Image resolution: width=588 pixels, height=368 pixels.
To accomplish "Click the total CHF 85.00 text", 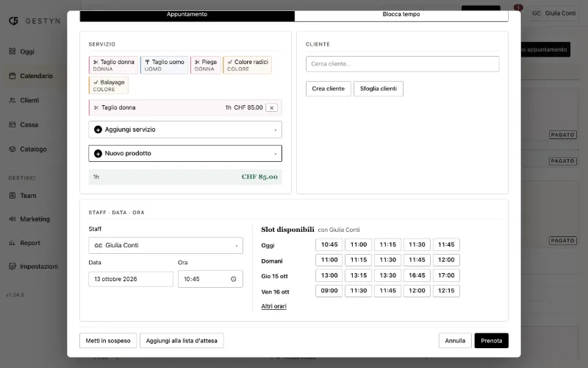I will click(x=259, y=177).
